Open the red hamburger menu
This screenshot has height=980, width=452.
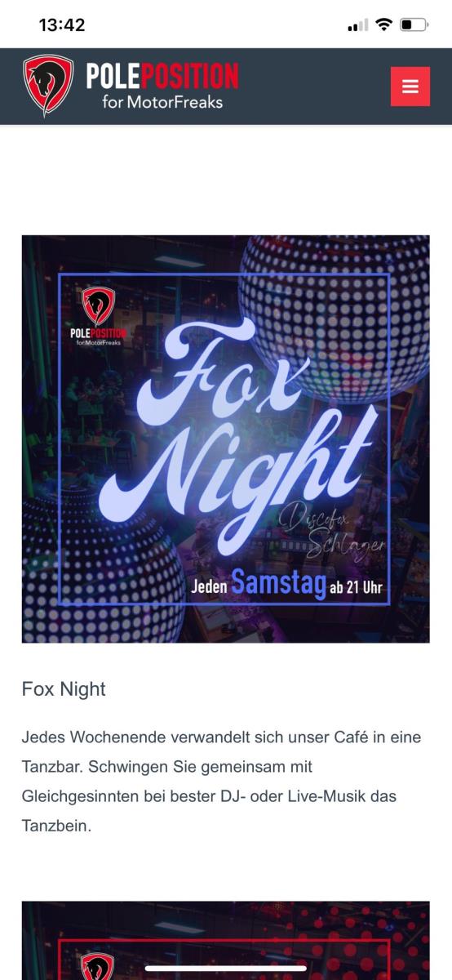click(410, 87)
